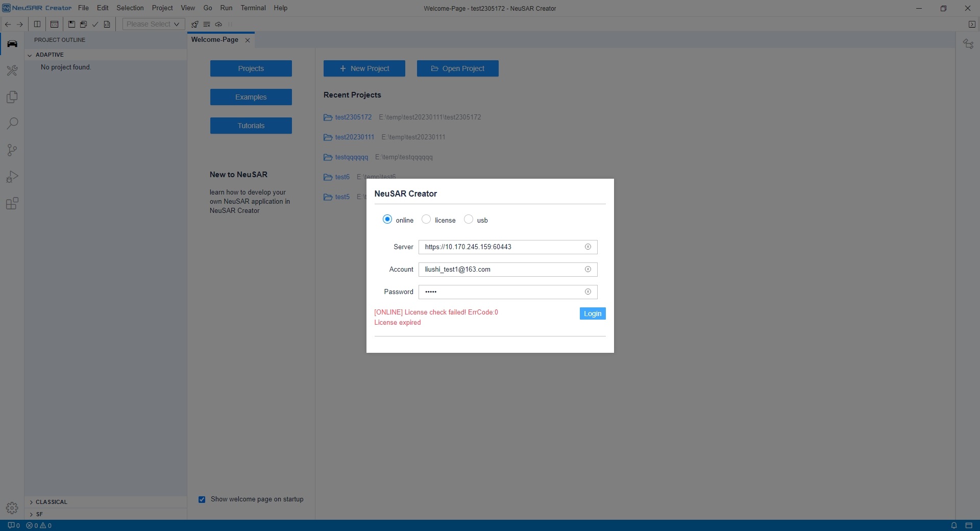Clear the Server field with its X icon

[x=587, y=247]
